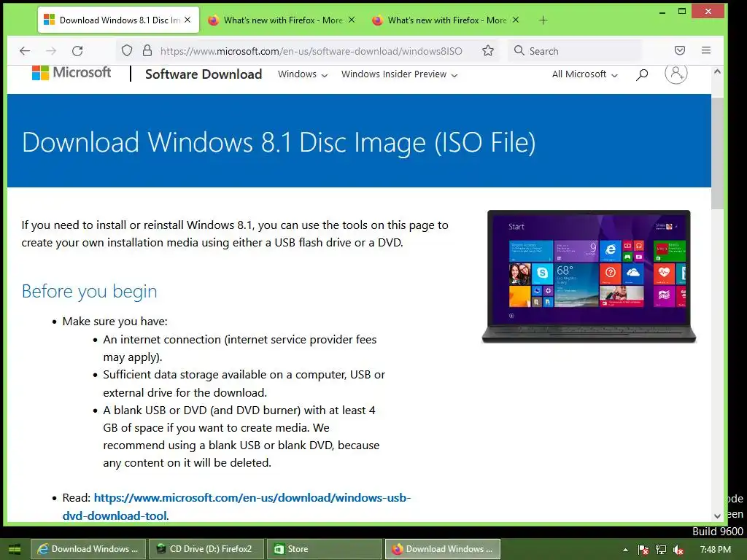Switch to Internet Explorer Download Windows taskbar item
The height and width of the screenshot is (560, 747).
[x=88, y=549]
